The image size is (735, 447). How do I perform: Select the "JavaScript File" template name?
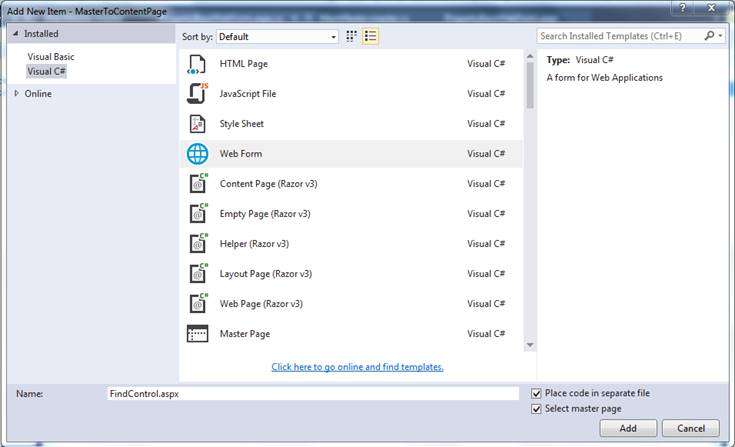pos(248,94)
